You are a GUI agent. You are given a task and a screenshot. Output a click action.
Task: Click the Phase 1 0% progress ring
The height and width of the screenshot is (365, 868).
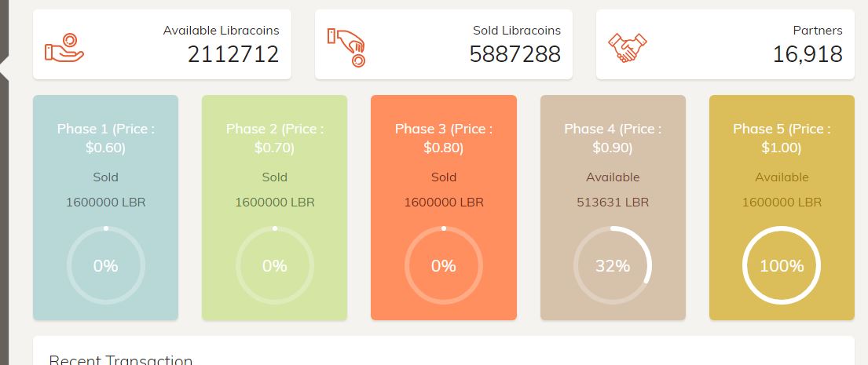(105, 266)
